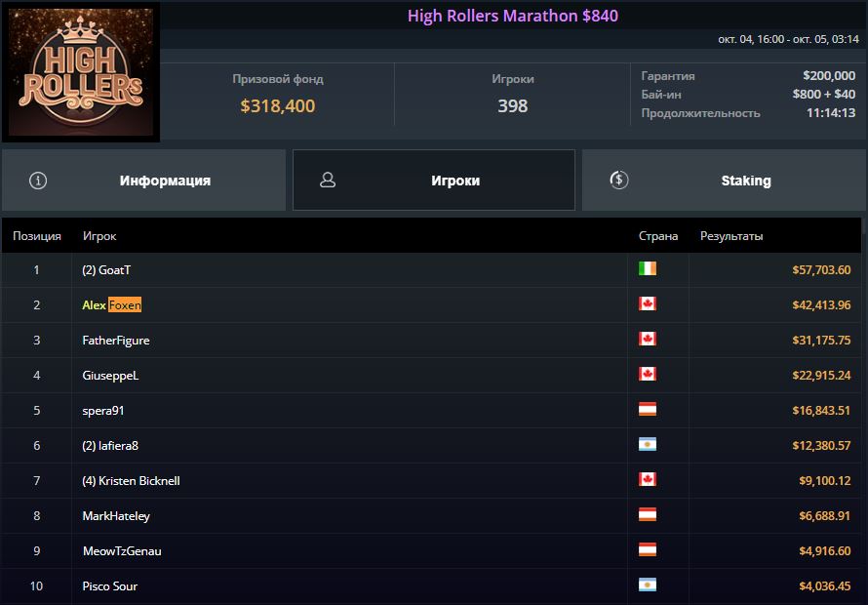Image resolution: width=868 pixels, height=605 pixels.
Task: Click the $318,400 prize pool amount
Action: click(277, 105)
